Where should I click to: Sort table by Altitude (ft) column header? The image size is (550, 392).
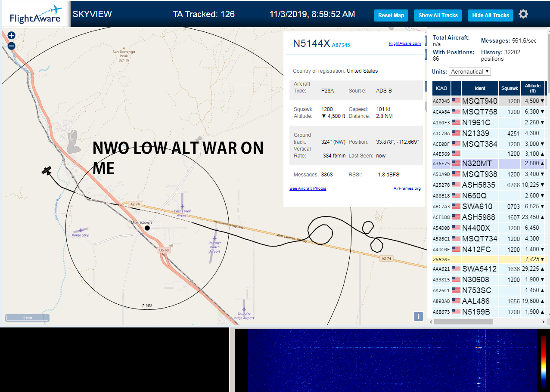[533, 88]
